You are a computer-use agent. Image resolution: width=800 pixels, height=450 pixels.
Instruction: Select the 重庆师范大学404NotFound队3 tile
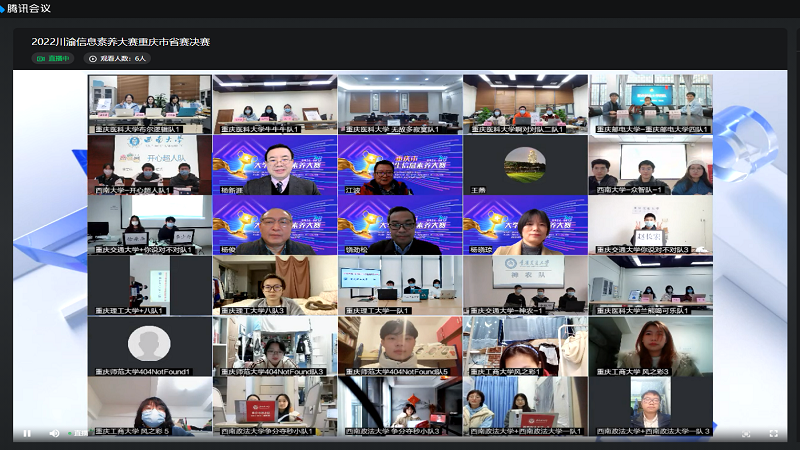pyautogui.click(x=275, y=346)
